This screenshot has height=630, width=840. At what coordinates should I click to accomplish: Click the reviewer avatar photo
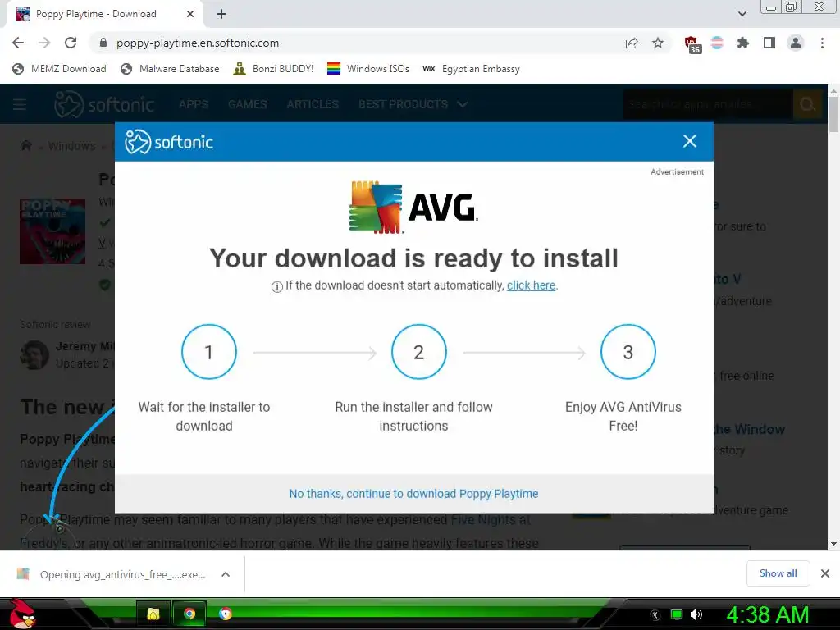point(34,354)
